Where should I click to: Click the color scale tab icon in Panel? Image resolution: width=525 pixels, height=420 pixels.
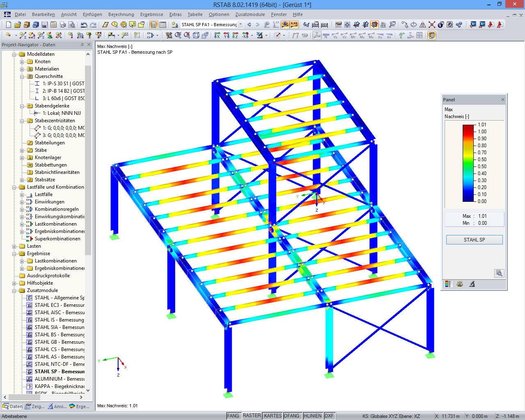(448, 284)
